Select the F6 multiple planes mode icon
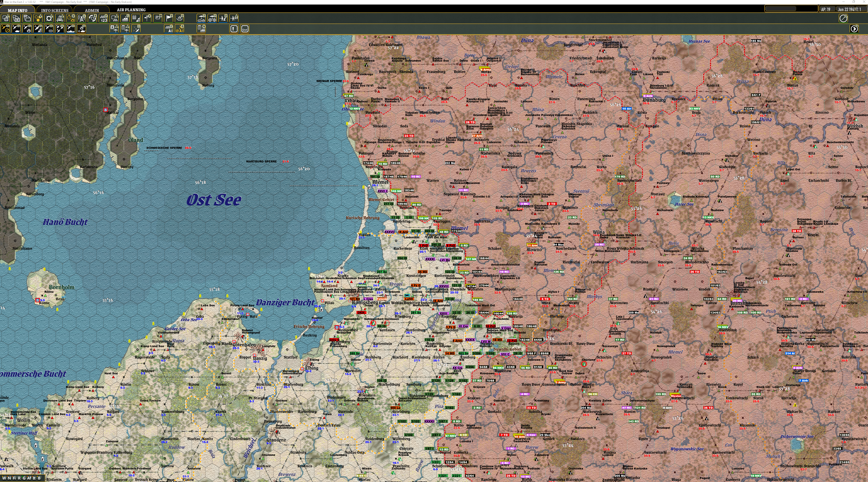868x482 pixels. [x=60, y=29]
